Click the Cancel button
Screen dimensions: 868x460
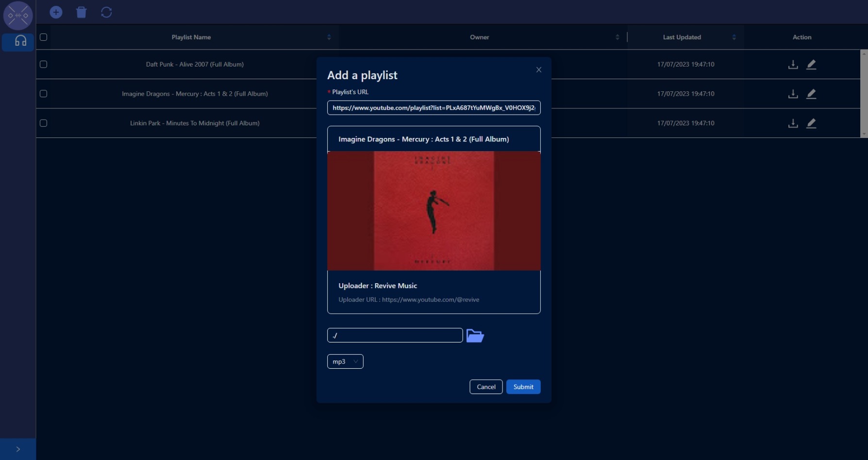click(486, 387)
